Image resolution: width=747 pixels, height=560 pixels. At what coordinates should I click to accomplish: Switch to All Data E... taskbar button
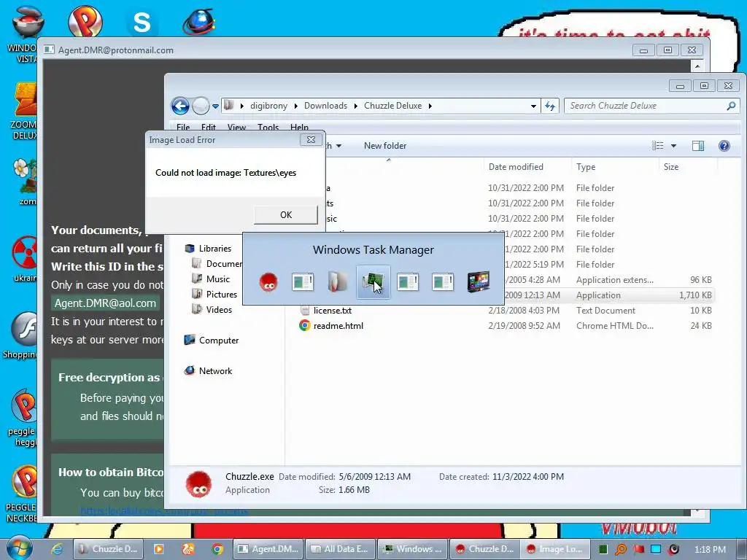point(340,549)
